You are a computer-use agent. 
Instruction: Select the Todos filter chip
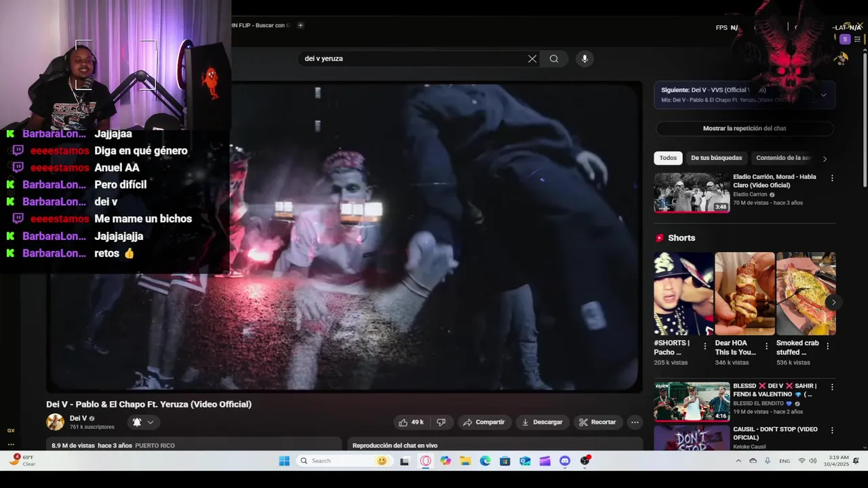(668, 158)
